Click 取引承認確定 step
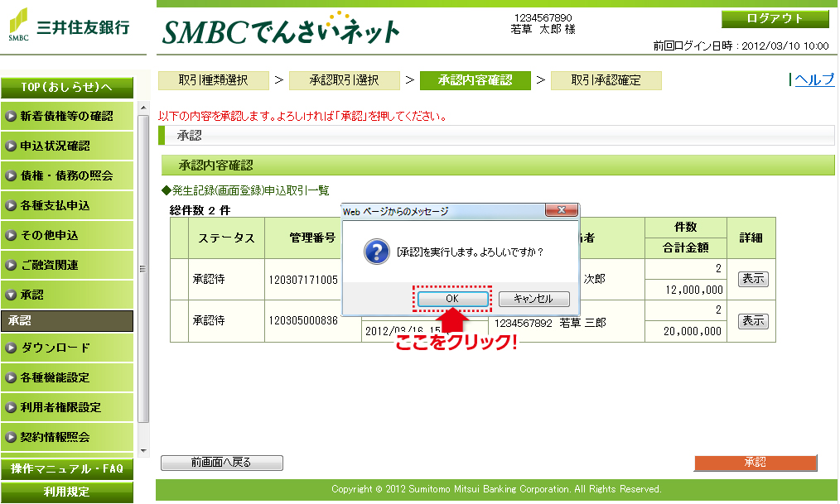The height and width of the screenshot is (504, 840). click(606, 80)
